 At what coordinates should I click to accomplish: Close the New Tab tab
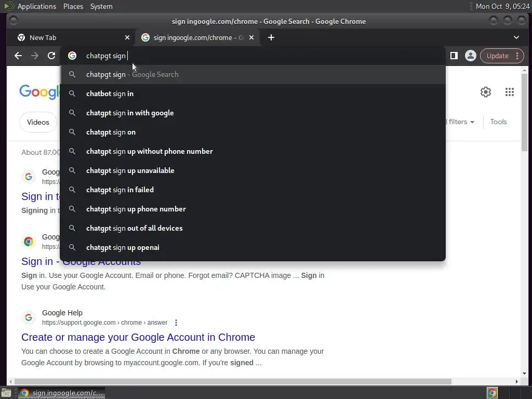point(127,37)
